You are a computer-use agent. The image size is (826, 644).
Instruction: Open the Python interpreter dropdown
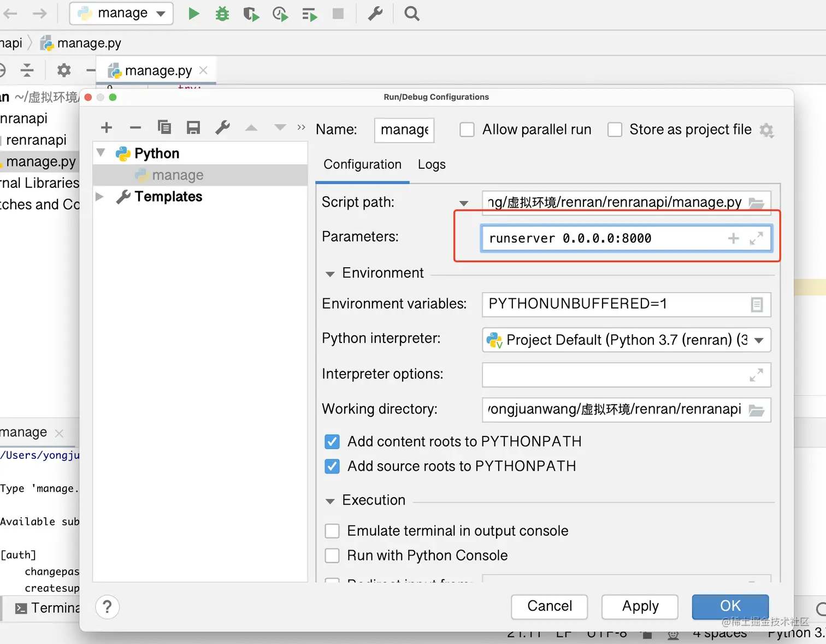coord(758,340)
